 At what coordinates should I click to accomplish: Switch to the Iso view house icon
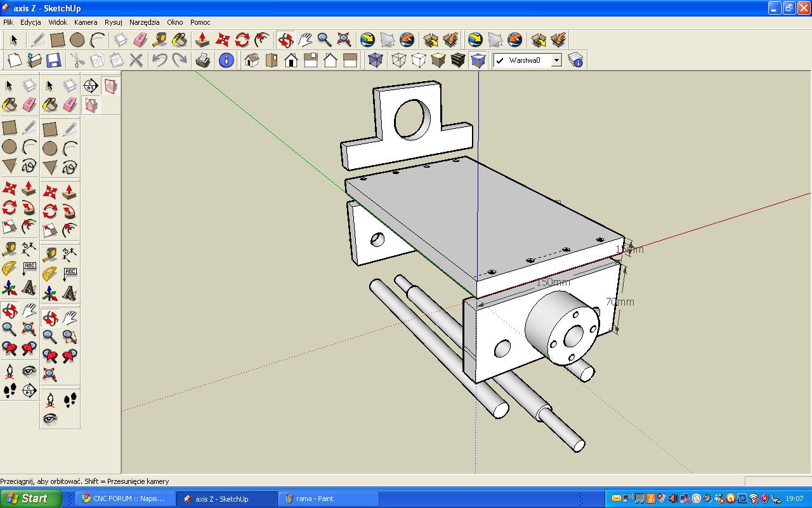coord(252,60)
